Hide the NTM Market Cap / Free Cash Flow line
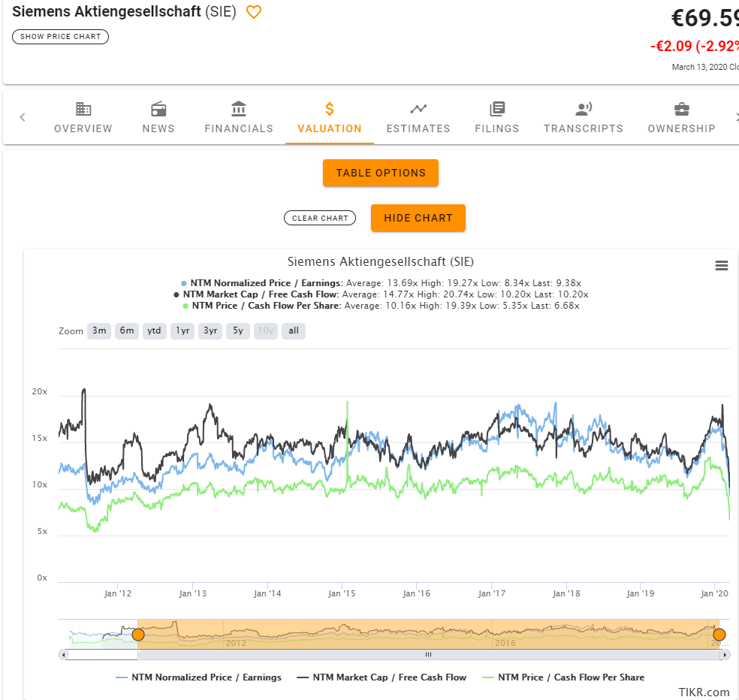Screen dimensions: 739x700 tap(383, 677)
